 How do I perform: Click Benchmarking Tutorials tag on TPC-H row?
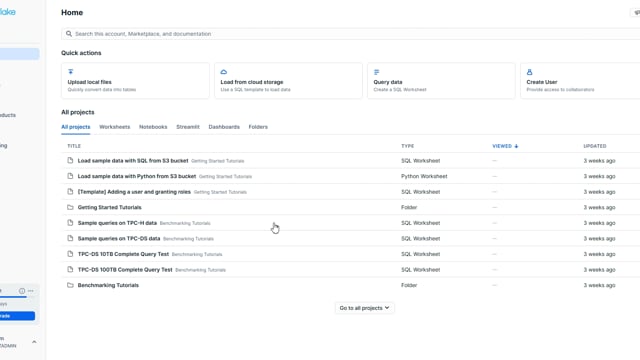185,223
